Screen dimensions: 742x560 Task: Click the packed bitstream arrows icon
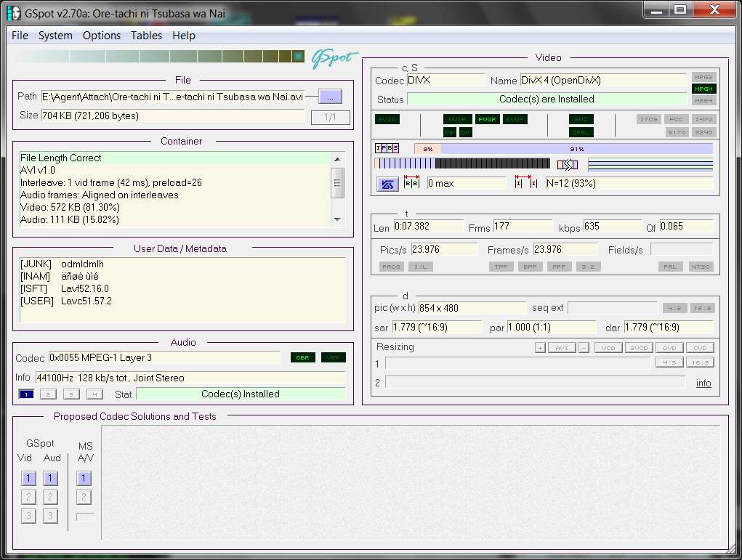point(568,165)
